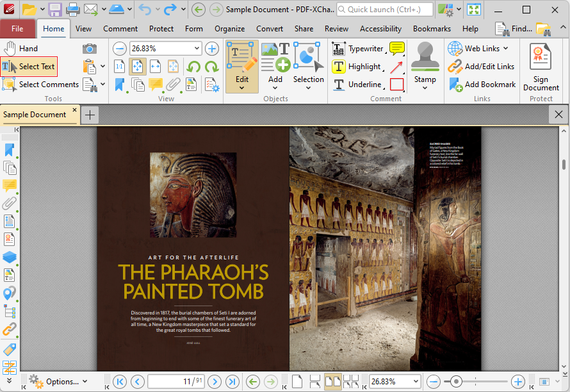The height and width of the screenshot is (392, 570).
Task: Take a snapshot with the camera icon
Action: point(90,49)
